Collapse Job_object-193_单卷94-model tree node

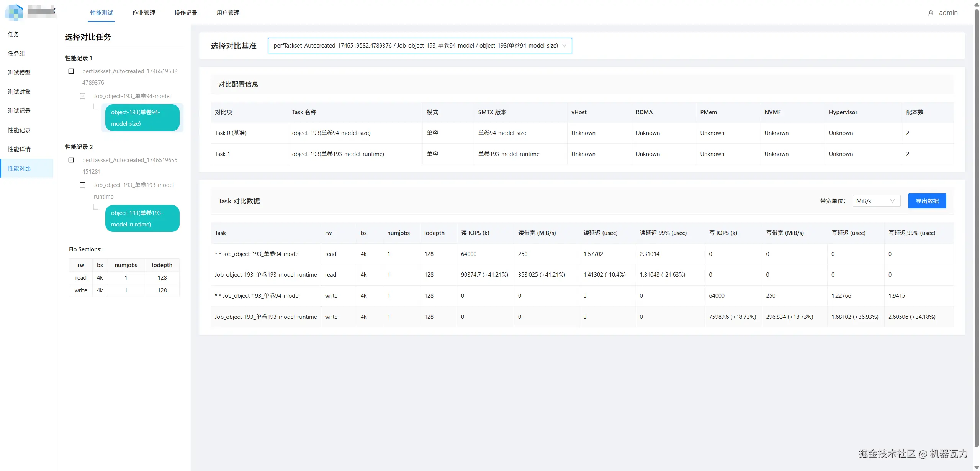point(82,96)
